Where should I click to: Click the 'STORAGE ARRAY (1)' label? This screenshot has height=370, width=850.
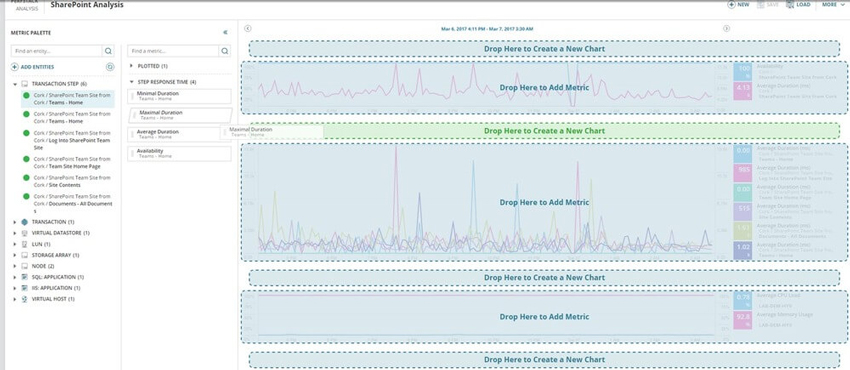click(x=55, y=255)
